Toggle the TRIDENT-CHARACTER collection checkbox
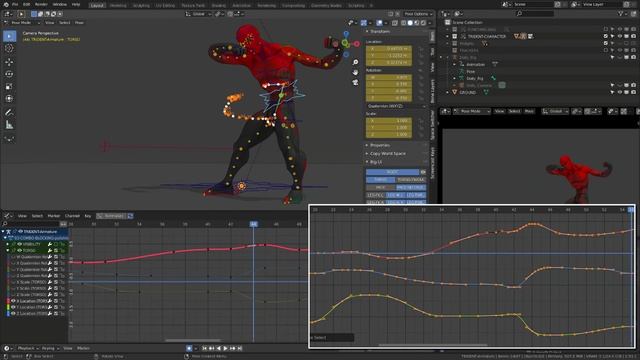 click(x=606, y=36)
